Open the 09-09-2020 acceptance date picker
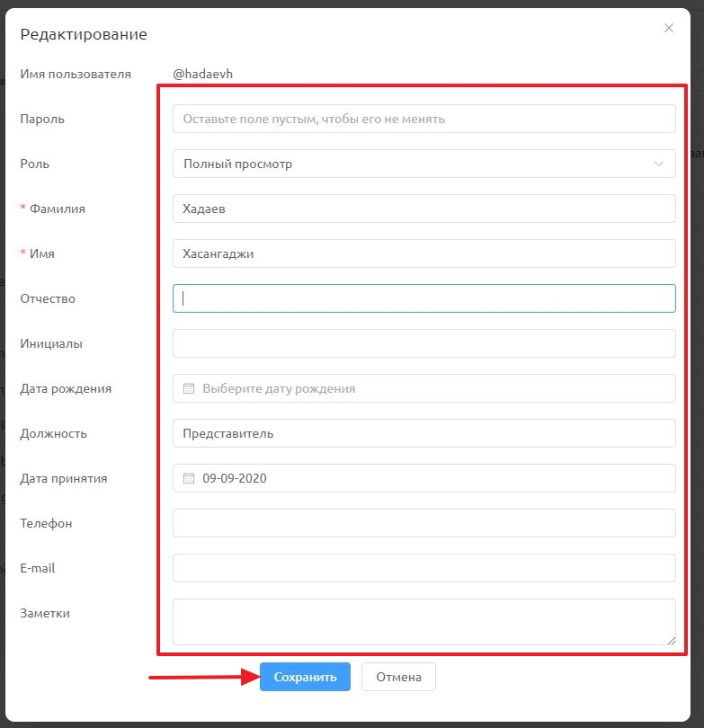The width and height of the screenshot is (704, 728). (x=424, y=478)
